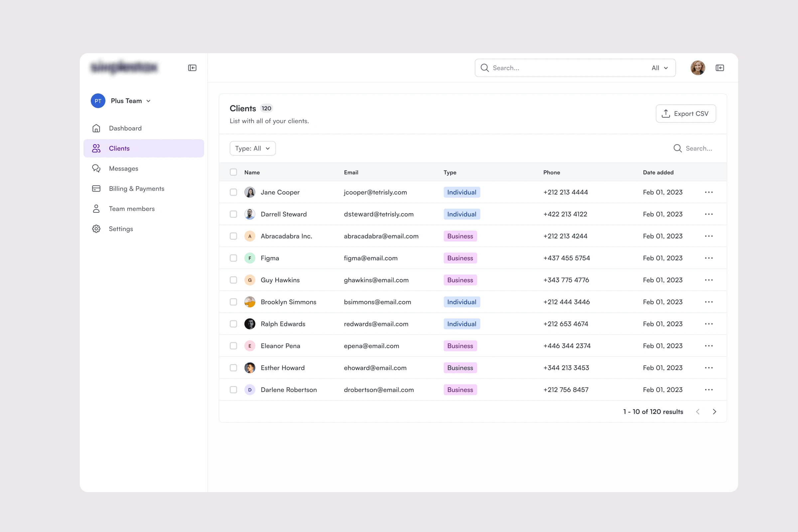Go to previous page of results
This screenshot has height=532, width=798.
pyautogui.click(x=698, y=412)
